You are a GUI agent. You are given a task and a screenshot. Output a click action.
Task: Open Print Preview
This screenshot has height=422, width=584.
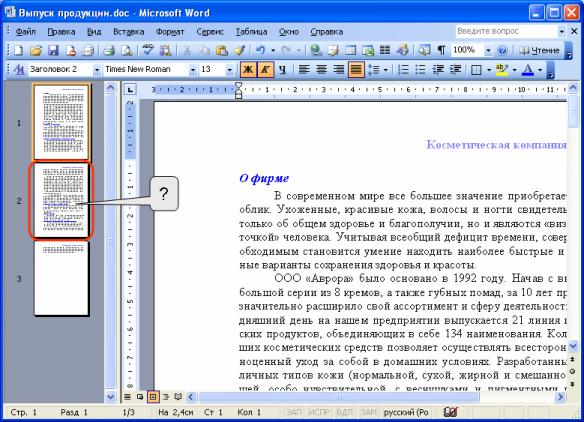(127, 50)
